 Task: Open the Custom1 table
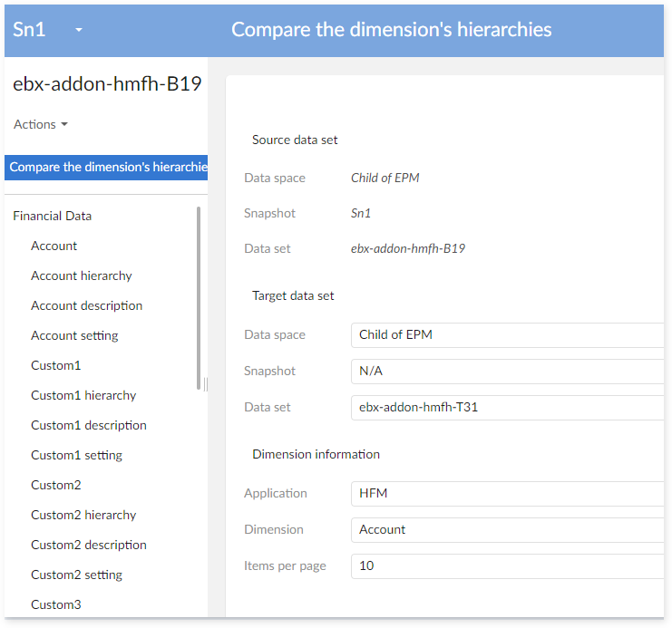[x=55, y=365]
